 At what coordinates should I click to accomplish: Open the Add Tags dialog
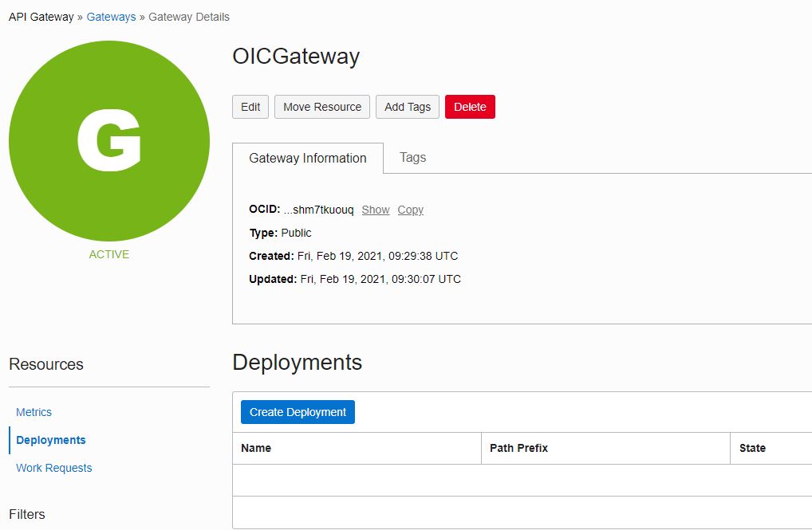[x=407, y=106]
